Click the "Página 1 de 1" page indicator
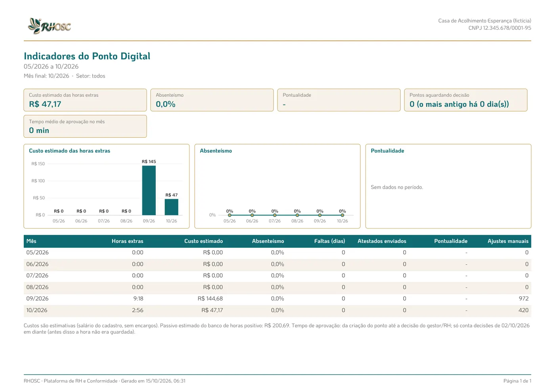Image resolution: width=555 pixels, height=392 pixels. click(517, 381)
